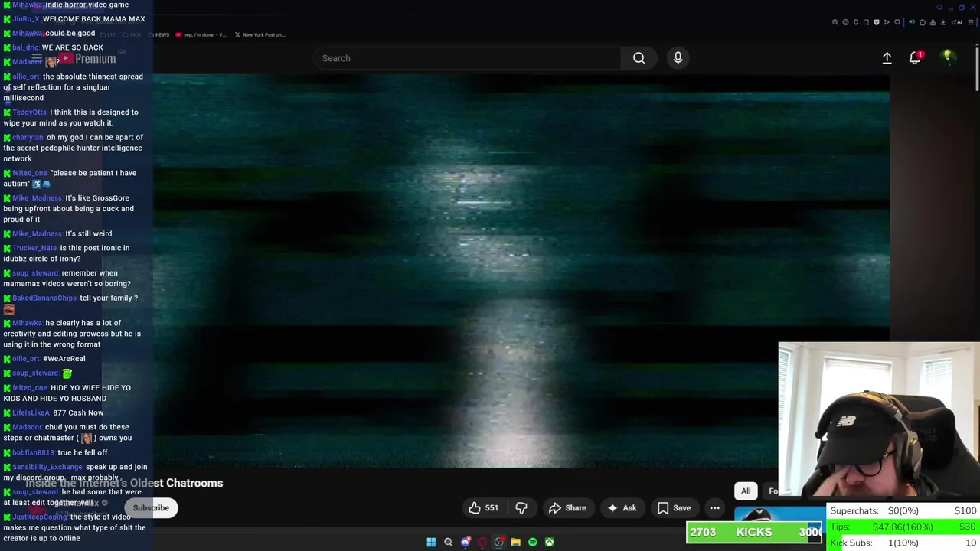Viewport: 980px width, 551px height.
Task: Click the '551' like count
Action: (492, 508)
